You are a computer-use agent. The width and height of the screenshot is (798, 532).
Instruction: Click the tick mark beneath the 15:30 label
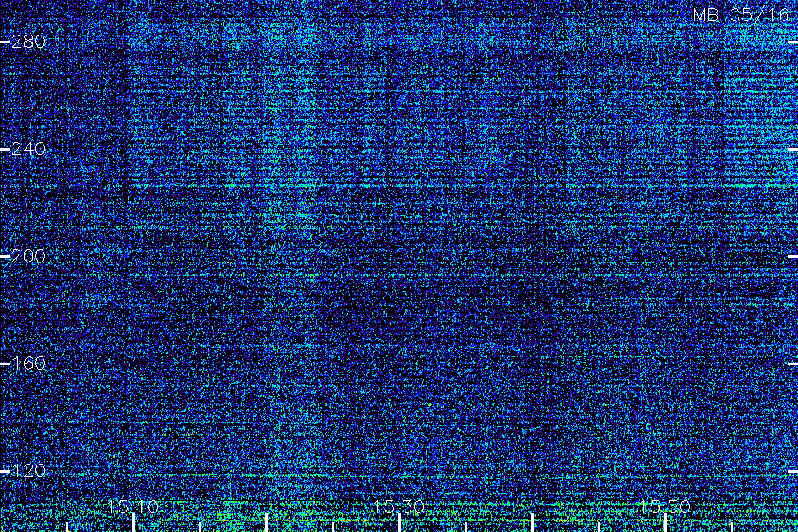tap(400, 523)
